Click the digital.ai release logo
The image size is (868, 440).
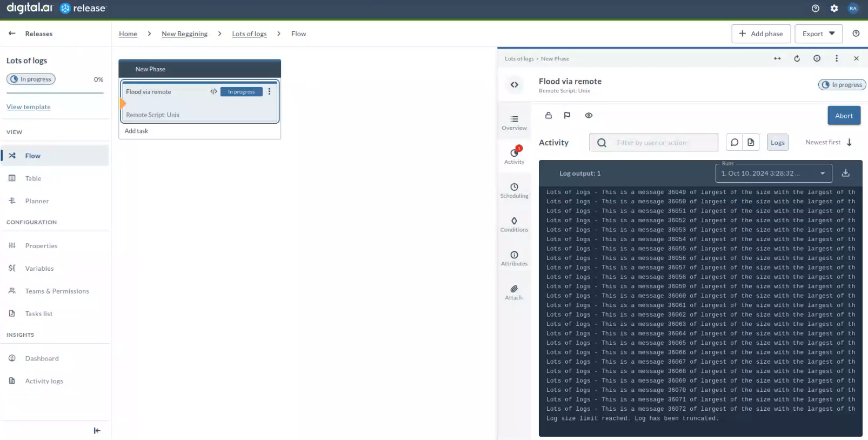(56, 8)
